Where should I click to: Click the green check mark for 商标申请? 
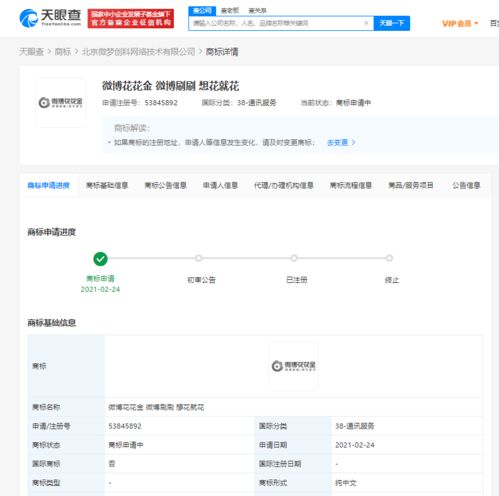100,259
